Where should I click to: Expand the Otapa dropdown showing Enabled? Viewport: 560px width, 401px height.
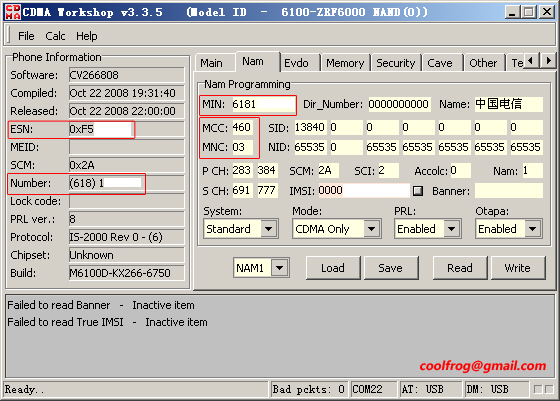pyautogui.click(x=533, y=229)
